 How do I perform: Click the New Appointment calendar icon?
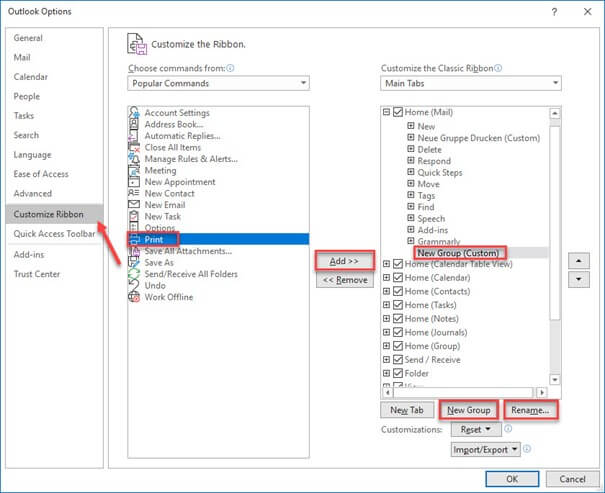[134, 182]
